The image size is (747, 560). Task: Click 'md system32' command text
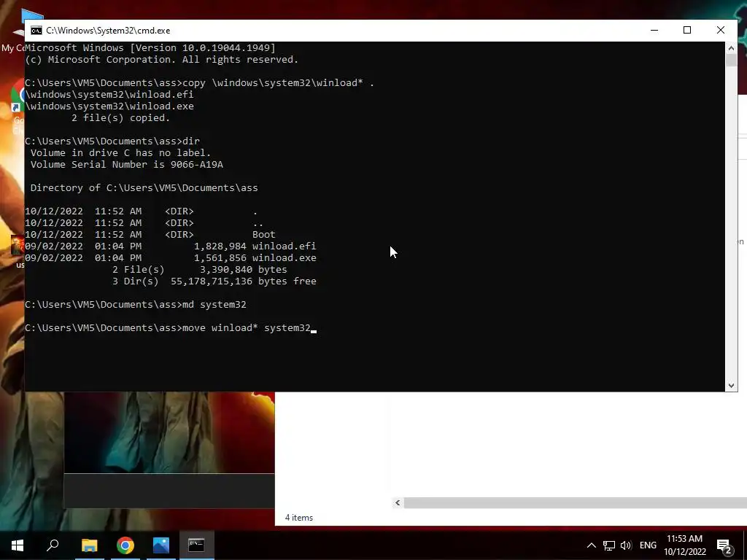point(214,304)
